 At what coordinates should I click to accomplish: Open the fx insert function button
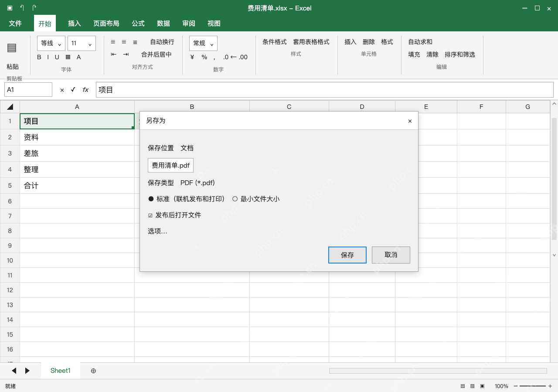85,90
